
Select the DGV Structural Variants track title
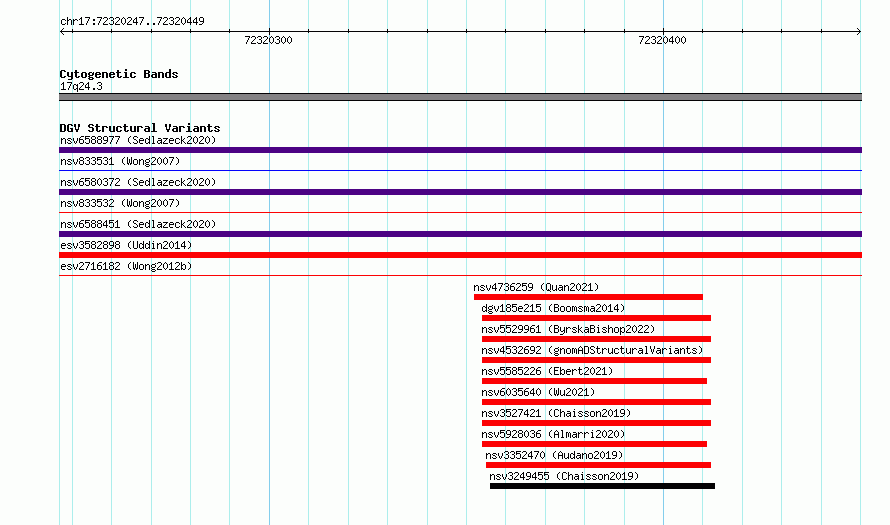coord(140,128)
